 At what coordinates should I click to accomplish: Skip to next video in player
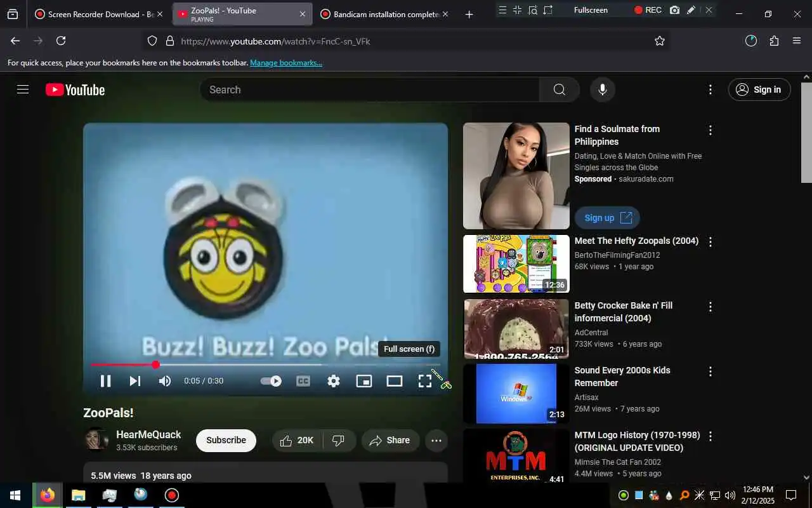point(135,381)
